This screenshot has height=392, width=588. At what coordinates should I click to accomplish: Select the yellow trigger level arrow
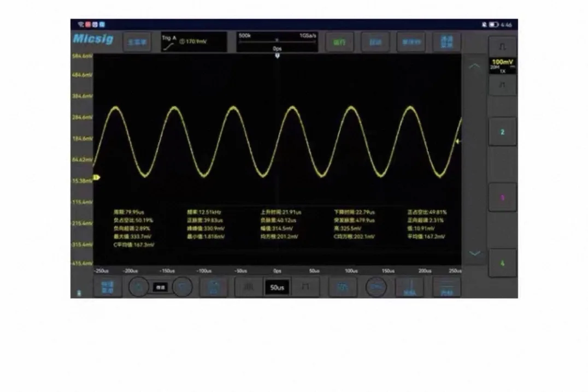click(x=457, y=141)
